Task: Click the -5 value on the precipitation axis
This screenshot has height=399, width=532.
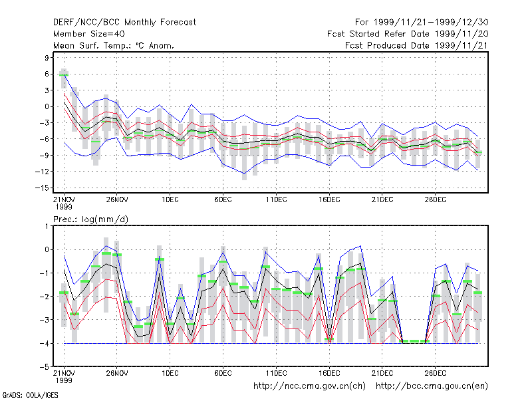Action: click(47, 367)
